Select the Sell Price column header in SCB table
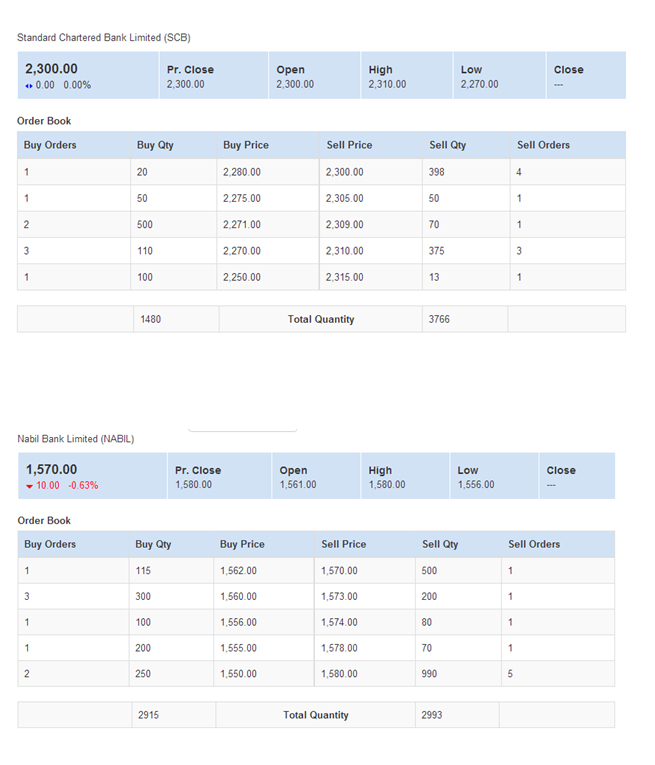This screenshot has height=765, width=655. point(349,145)
